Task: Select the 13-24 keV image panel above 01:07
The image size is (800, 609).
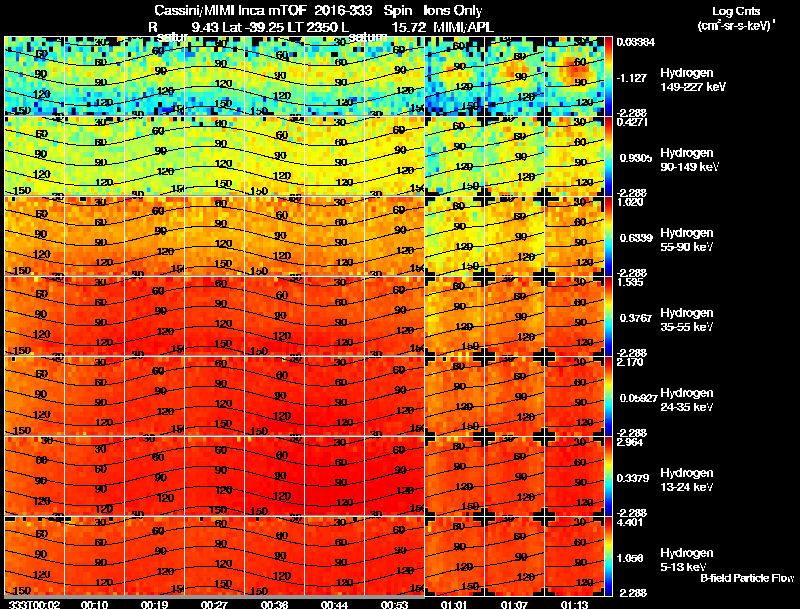Action: click(x=514, y=476)
